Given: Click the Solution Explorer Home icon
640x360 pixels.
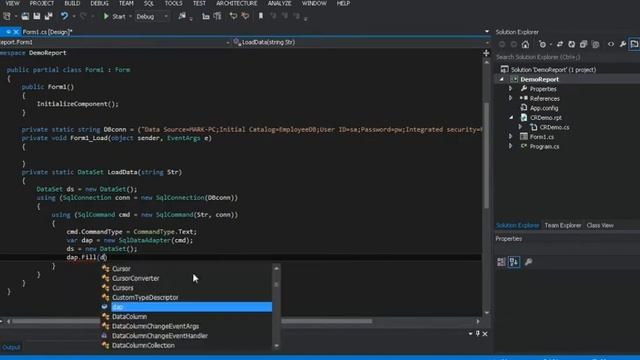Looking at the screenshot, I should click(x=525, y=44).
